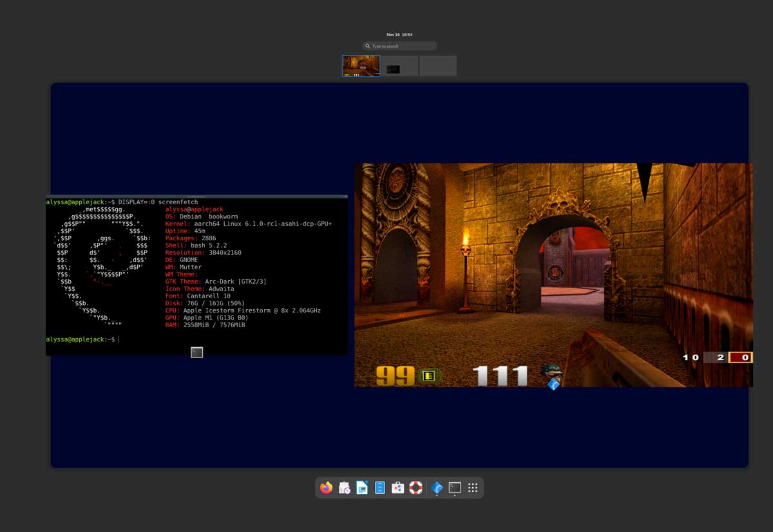
Task: Click 'Packages: 2886' in terminal output
Action: [x=191, y=238]
